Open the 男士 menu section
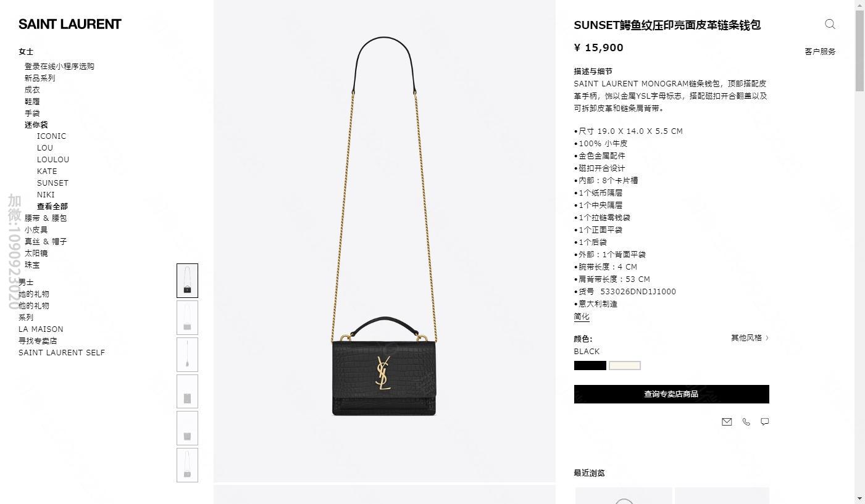The image size is (865, 504). click(x=26, y=282)
